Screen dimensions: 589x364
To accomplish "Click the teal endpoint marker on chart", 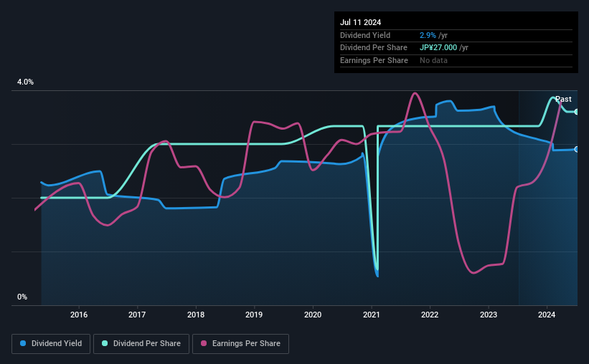I will coord(576,112).
